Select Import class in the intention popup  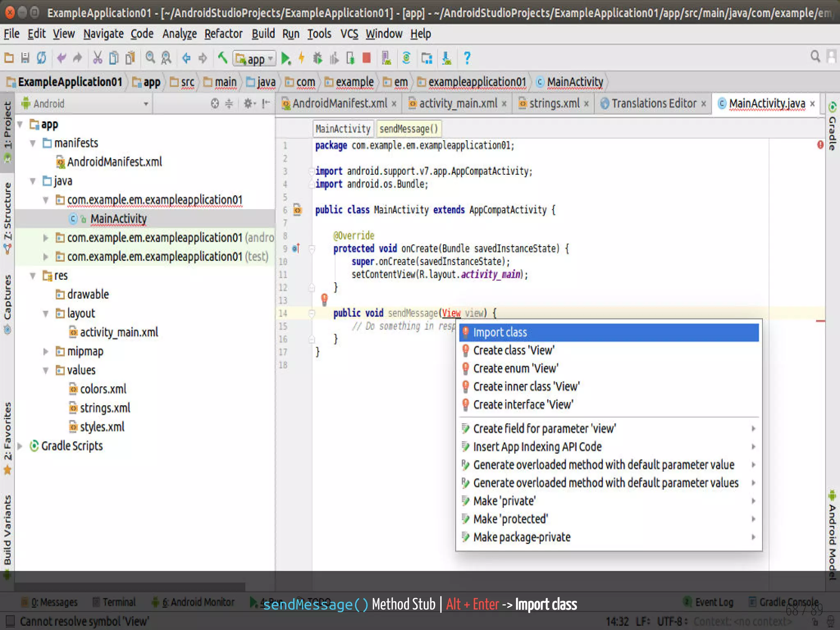[609, 332]
